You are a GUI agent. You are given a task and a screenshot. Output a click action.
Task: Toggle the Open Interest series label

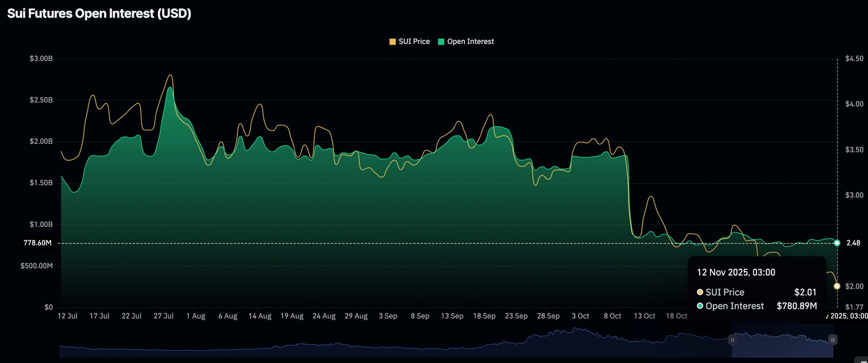[470, 42]
